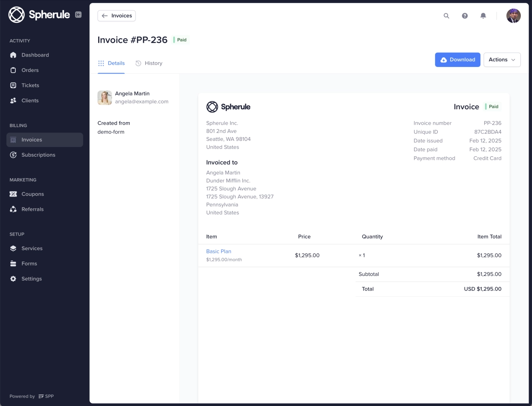Click the Details grid icon
The width and height of the screenshot is (532, 406).
[101, 63]
